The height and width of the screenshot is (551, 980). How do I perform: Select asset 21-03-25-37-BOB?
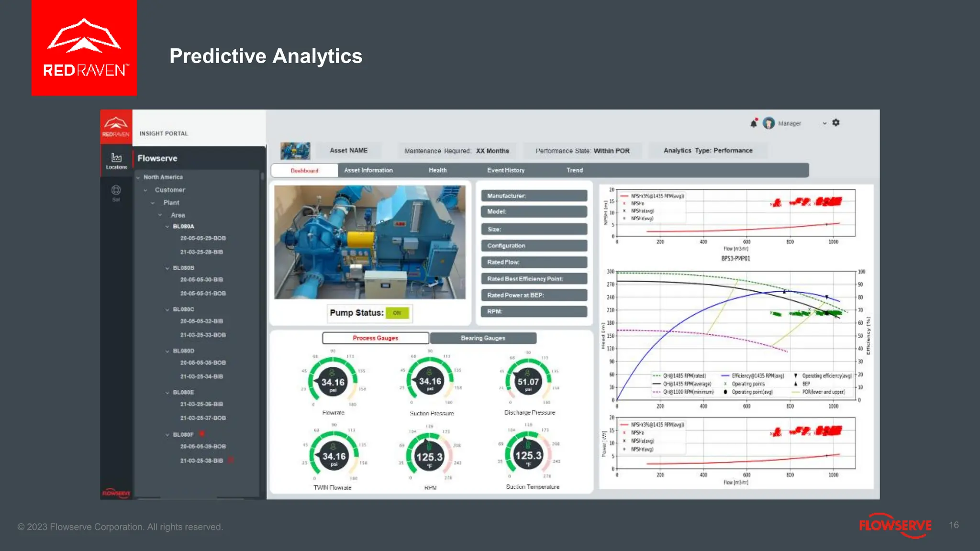click(203, 419)
